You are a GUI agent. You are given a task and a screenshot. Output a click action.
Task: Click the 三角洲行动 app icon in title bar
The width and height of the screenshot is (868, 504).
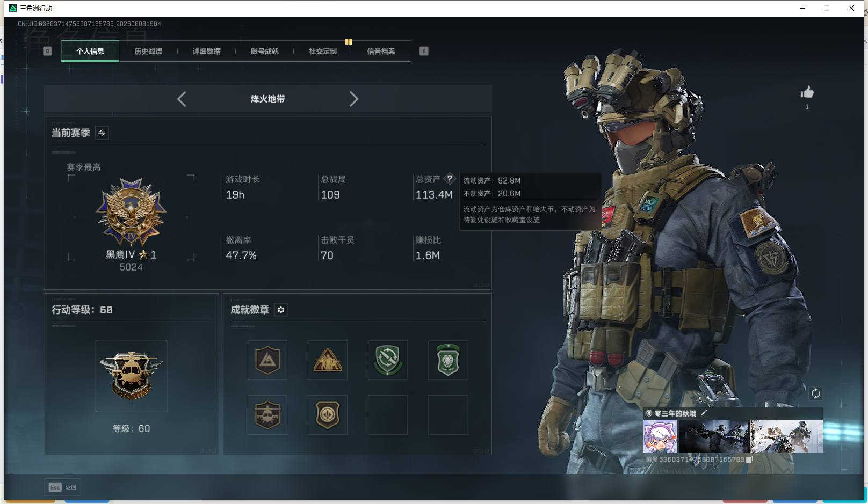pyautogui.click(x=13, y=8)
